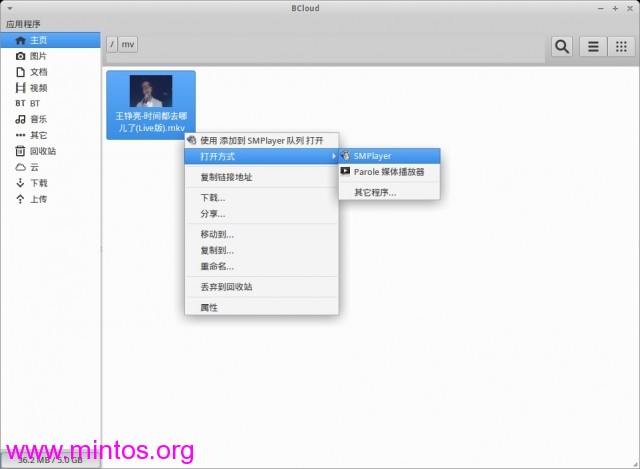Click 重命名... in context menu
This screenshot has width=640, height=469.
262,267
